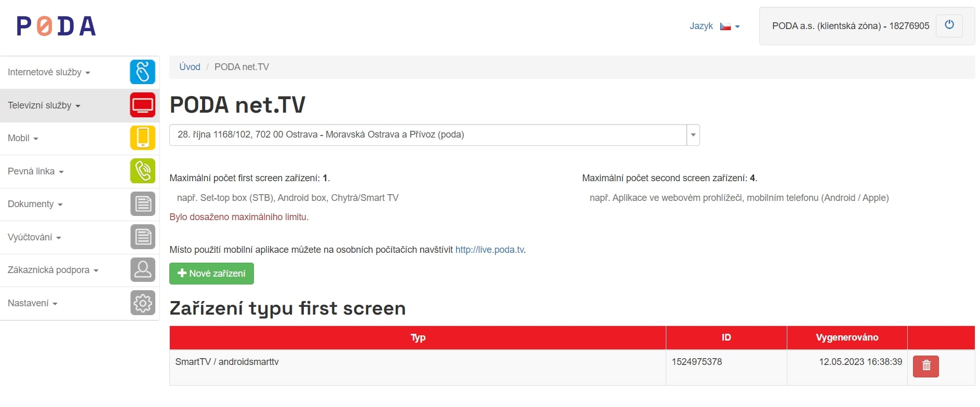Screen dimensions: 980x407
Task: Expand the Mobil menu
Action: [23, 138]
